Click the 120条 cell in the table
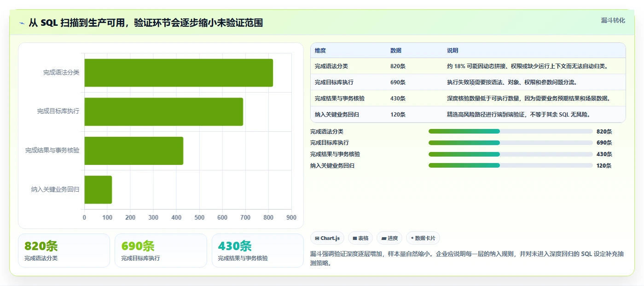The height and width of the screenshot is (286, 644). coord(398,115)
